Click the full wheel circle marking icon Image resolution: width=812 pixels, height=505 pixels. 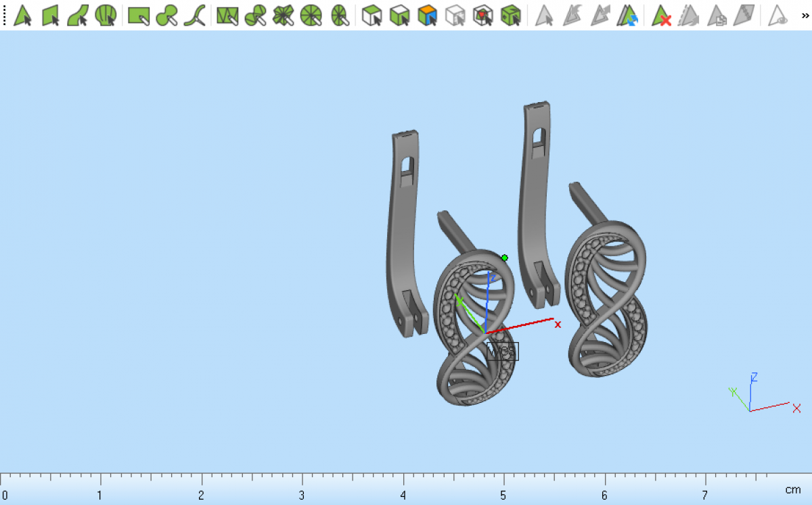[x=311, y=15]
